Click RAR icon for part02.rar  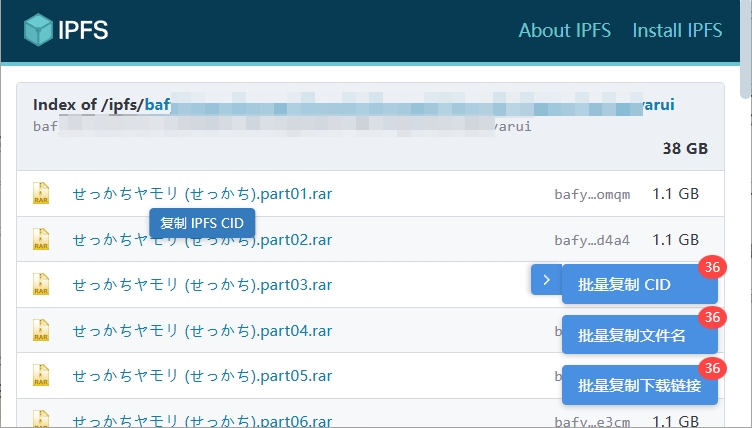click(x=41, y=239)
